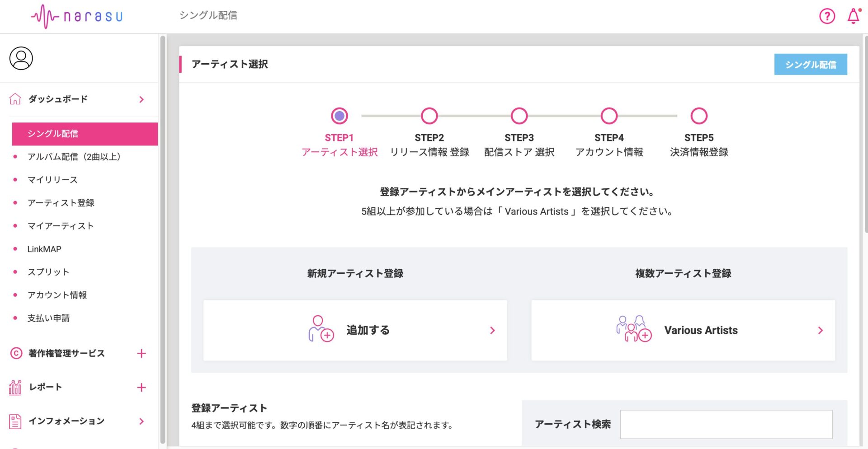
Task: Click the シングル配信 page header text
Action: click(x=208, y=15)
